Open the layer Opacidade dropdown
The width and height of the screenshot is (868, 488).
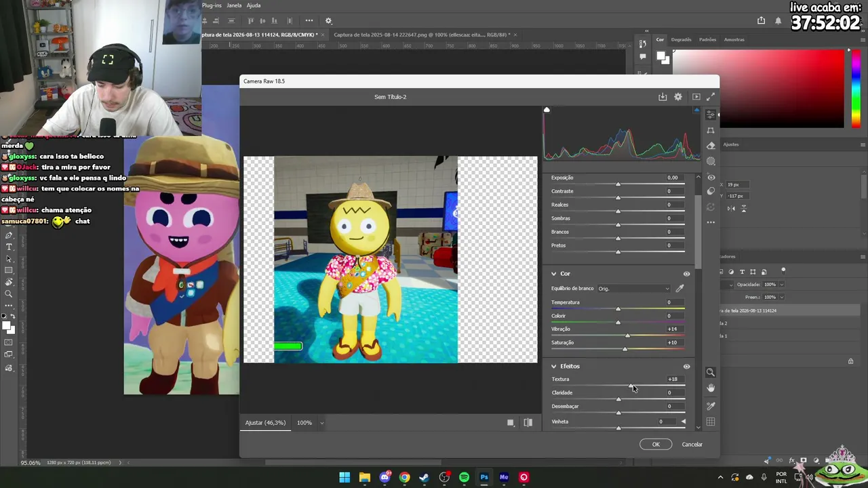click(x=781, y=285)
